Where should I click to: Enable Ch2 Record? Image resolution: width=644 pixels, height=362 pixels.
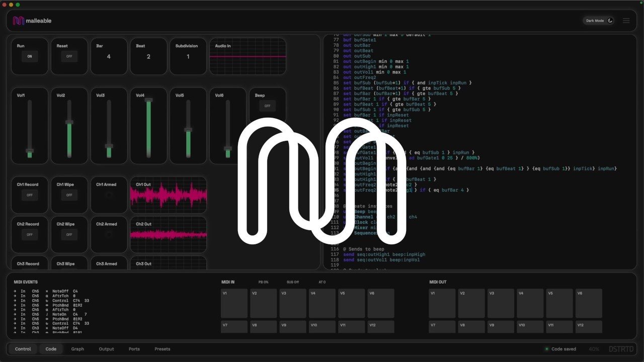[x=30, y=234]
